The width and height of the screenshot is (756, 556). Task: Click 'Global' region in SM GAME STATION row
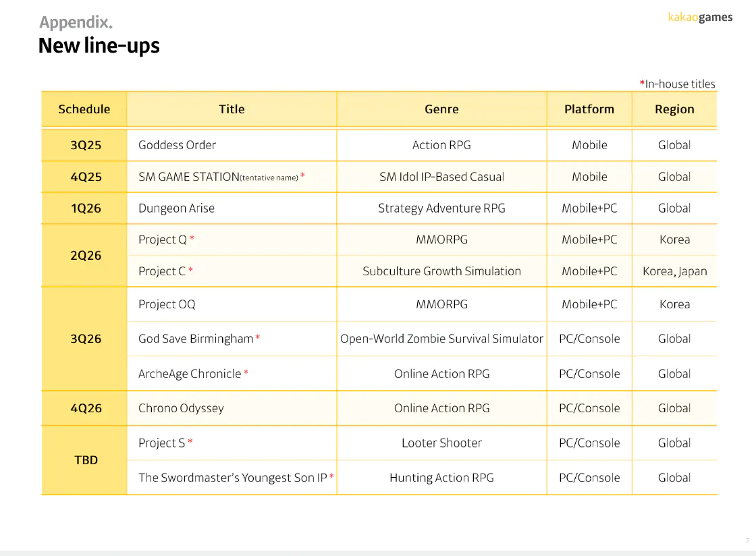(x=674, y=177)
